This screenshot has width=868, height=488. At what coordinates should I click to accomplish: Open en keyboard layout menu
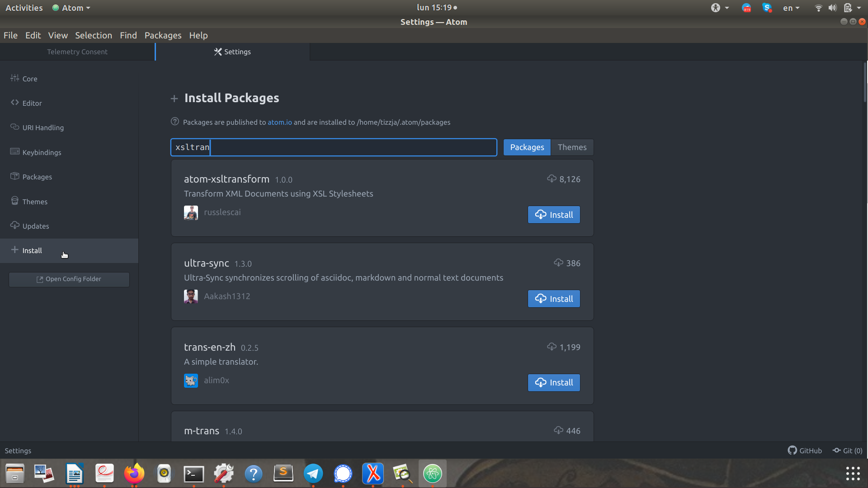[x=791, y=8]
